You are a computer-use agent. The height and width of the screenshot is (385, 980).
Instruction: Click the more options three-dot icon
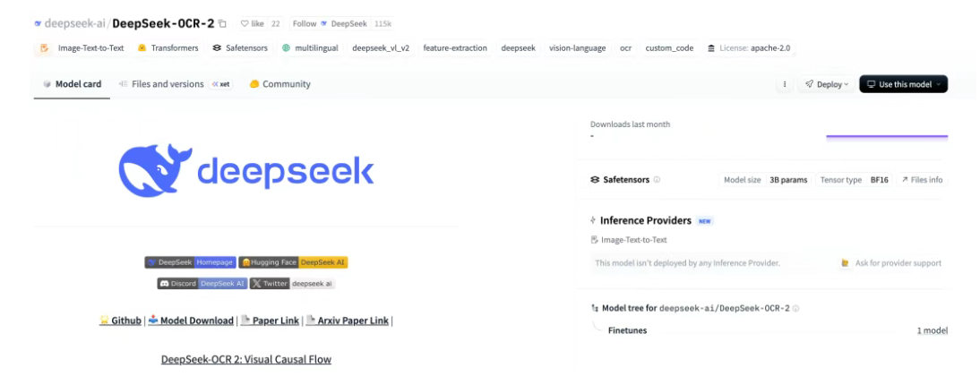785,84
